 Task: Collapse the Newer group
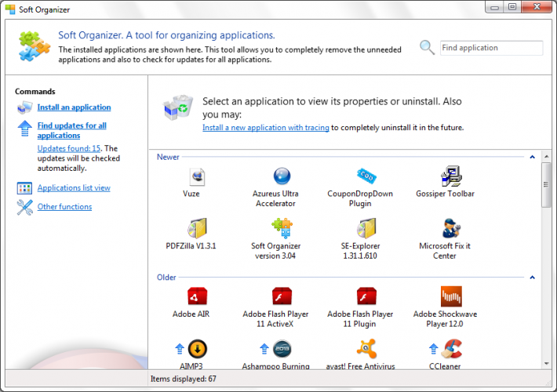(532, 157)
